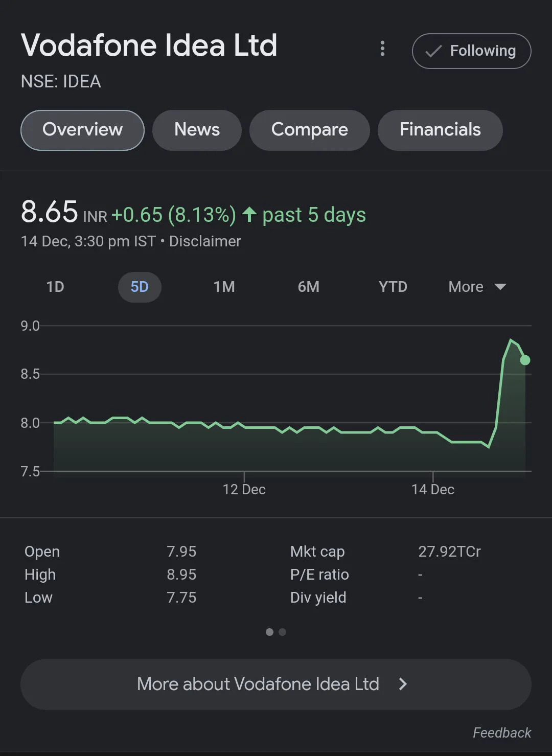Click More about Vodafone Idea Ltd button
Screen dimensions: 552x756
tap(276, 684)
